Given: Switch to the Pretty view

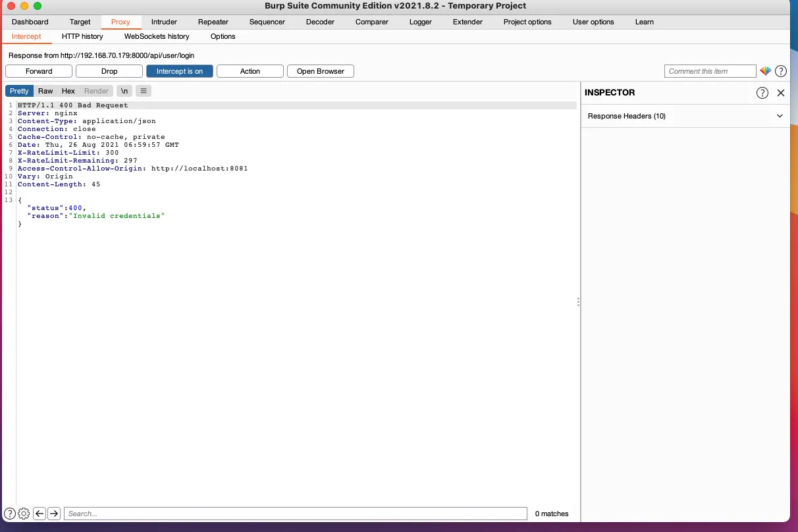Looking at the screenshot, I should [19, 91].
